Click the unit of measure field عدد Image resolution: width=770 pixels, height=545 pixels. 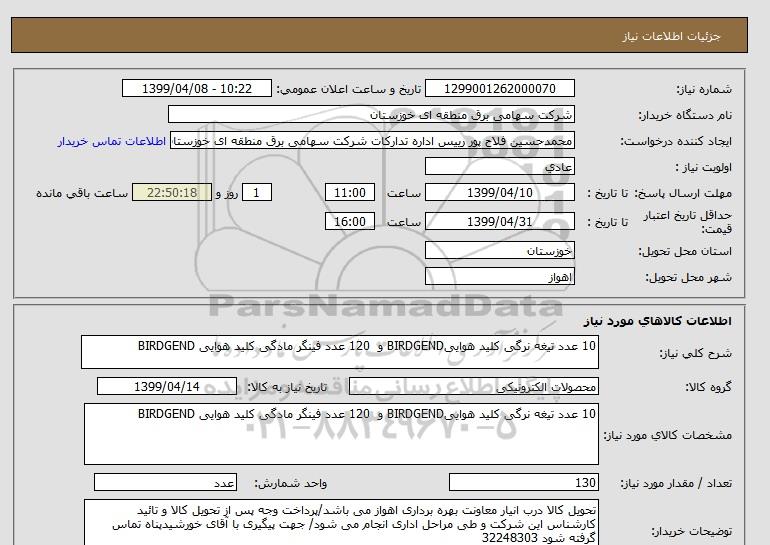[165, 482]
